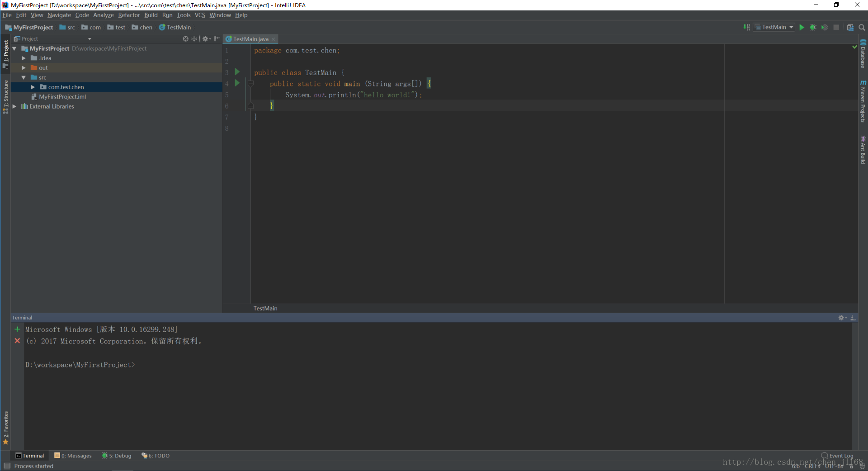Open Terminal panel settings gear
The width and height of the screenshot is (868, 471).
click(x=842, y=318)
